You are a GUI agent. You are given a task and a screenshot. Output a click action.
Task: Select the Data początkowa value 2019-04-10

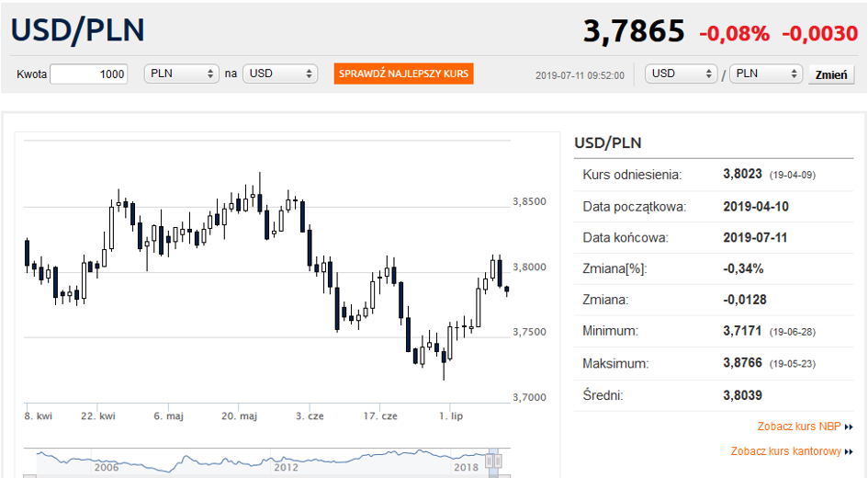point(756,207)
